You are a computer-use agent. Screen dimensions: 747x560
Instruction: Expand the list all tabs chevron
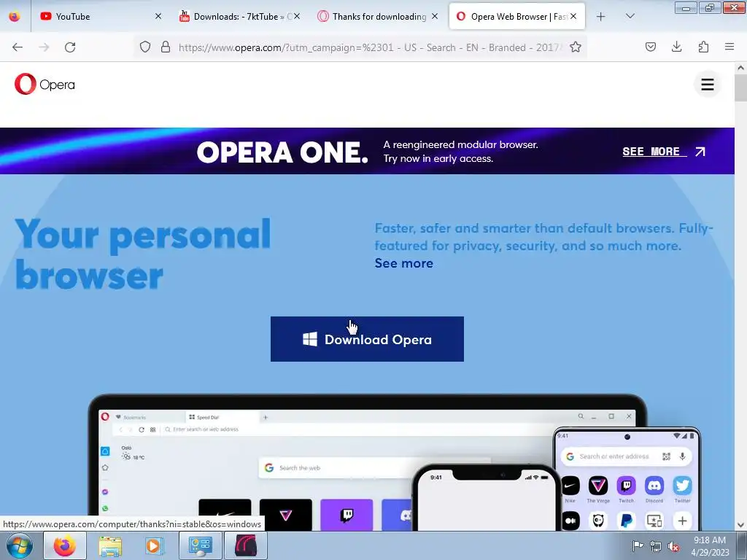[630, 17]
